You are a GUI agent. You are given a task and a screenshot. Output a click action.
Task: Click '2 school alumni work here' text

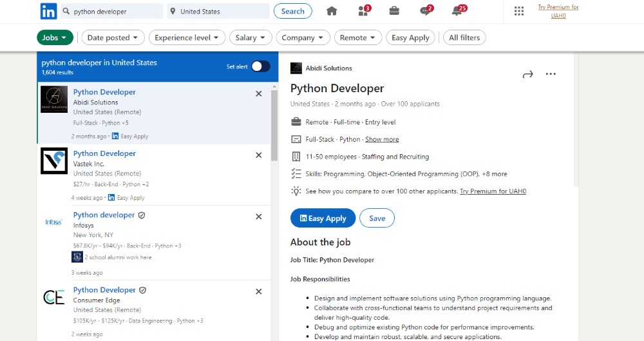(118, 257)
